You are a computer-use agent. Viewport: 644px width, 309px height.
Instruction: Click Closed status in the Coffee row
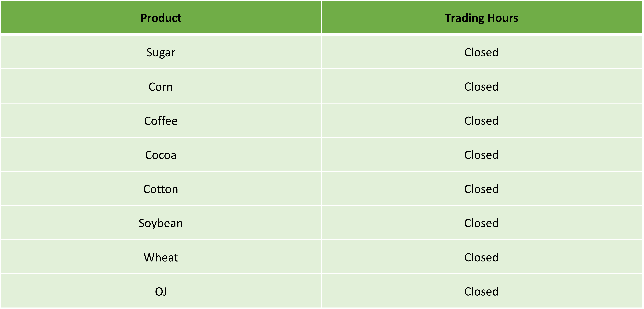tap(481, 121)
